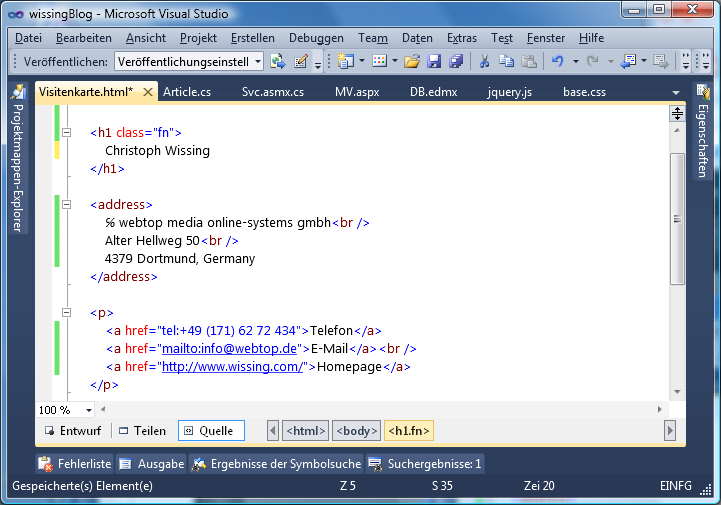Open the Datei menu
The width and height of the screenshot is (721, 505).
pyautogui.click(x=29, y=38)
